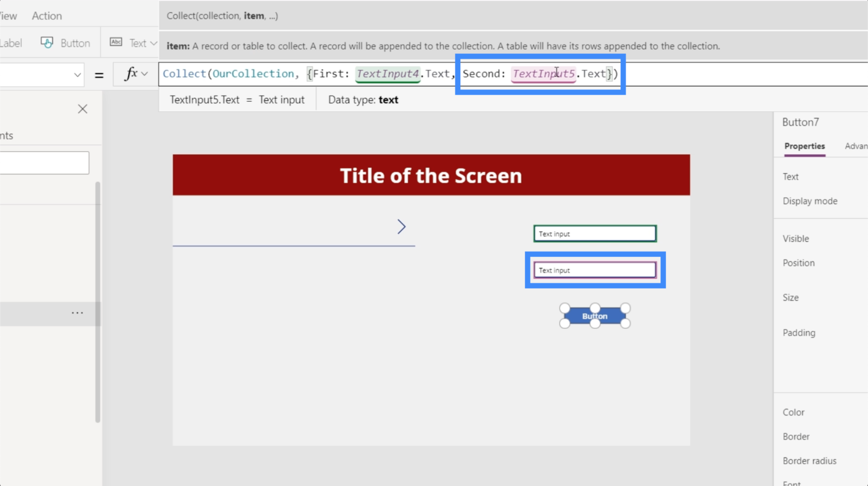Click the Position property label
This screenshot has width=868, height=486.
click(798, 263)
